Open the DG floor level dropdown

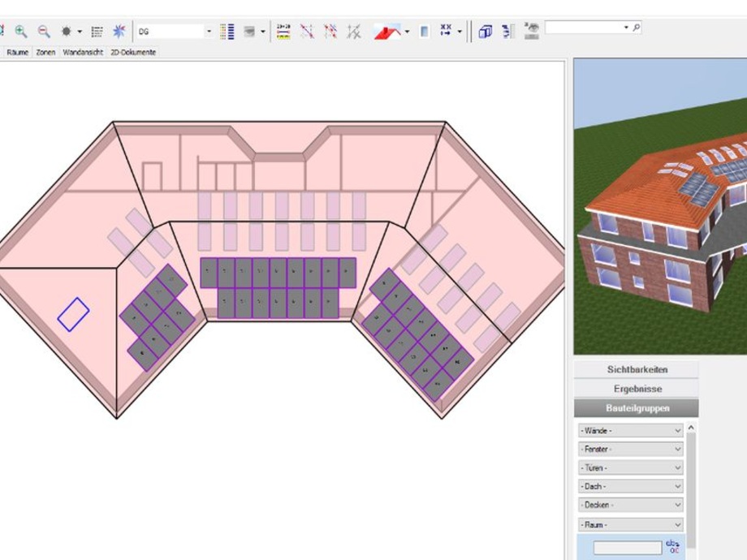[209, 32]
